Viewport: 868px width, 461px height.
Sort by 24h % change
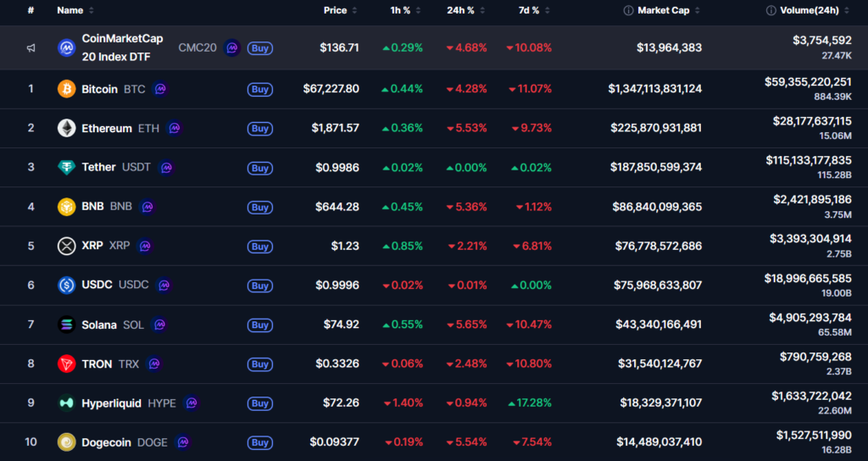tap(466, 10)
